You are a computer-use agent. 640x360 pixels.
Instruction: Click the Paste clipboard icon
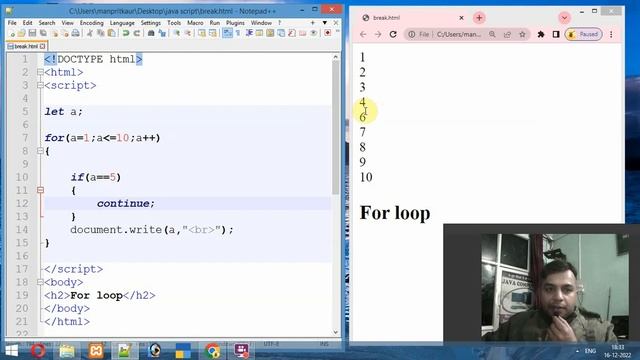pyautogui.click(x=111, y=33)
